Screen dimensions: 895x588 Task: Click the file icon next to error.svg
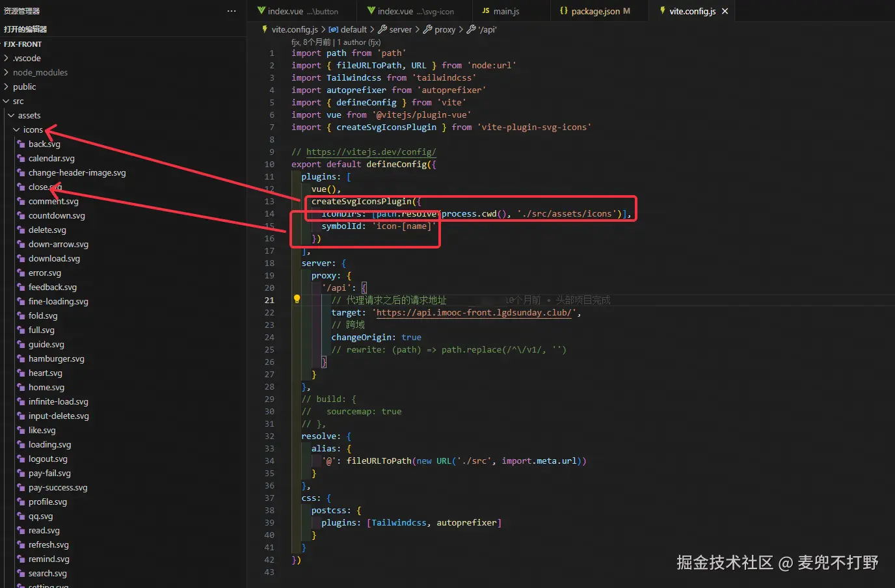[21, 273]
